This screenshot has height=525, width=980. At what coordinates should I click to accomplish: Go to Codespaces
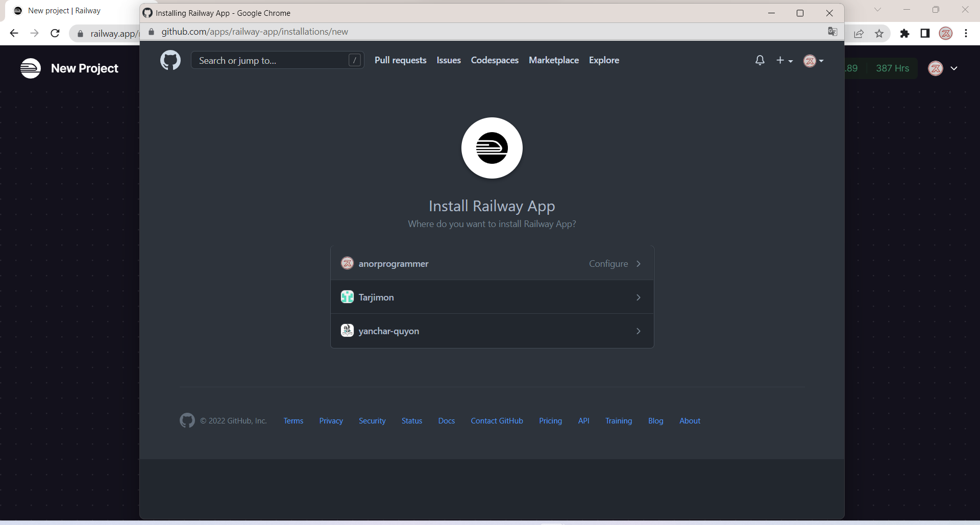click(495, 60)
